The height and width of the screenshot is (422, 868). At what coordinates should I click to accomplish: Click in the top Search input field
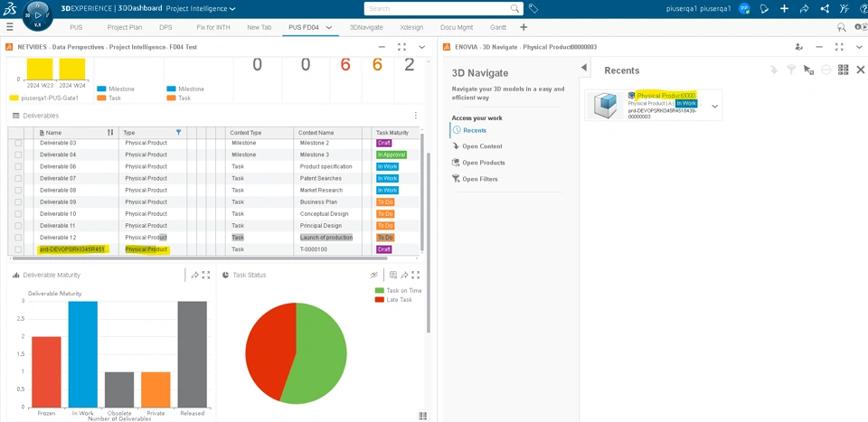[x=438, y=8]
